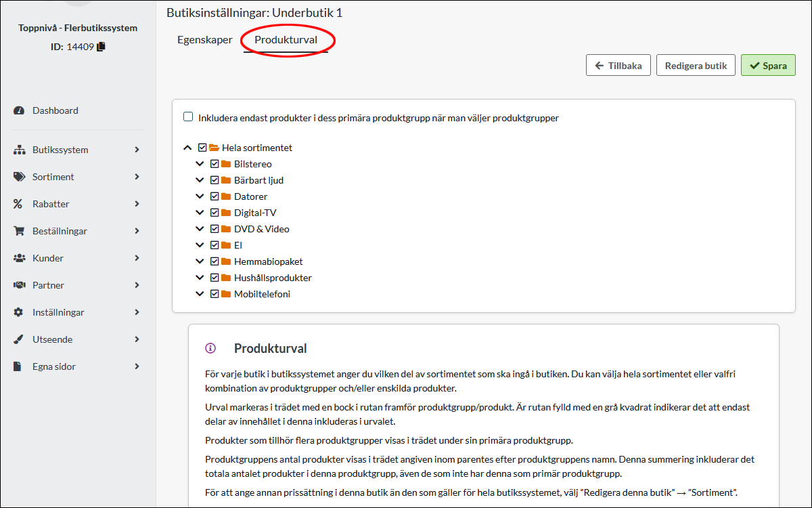Expand the Bilstereo tree node
This screenshot has width=812, height=508.
click(200, 164)
